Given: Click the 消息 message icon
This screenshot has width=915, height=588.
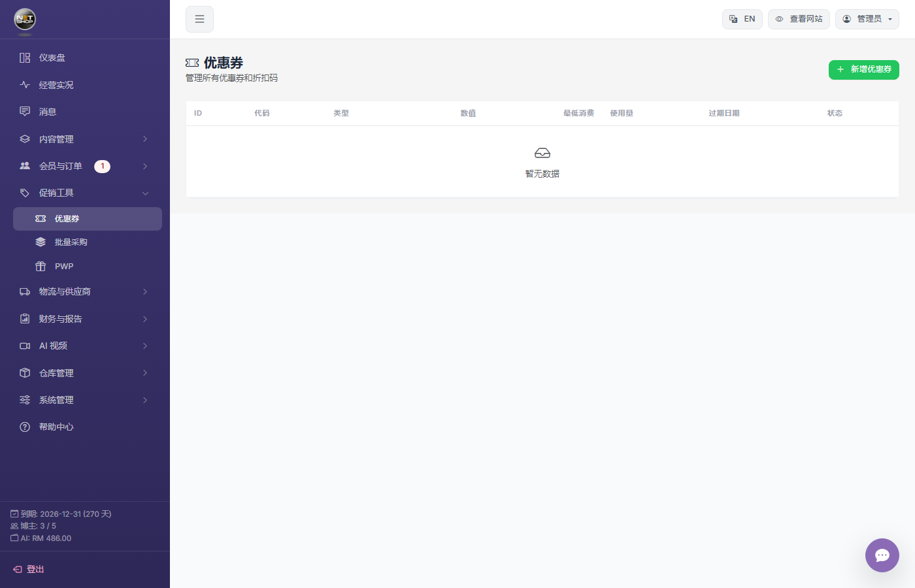Looking at the screenshot, I should tap(25, 112).
